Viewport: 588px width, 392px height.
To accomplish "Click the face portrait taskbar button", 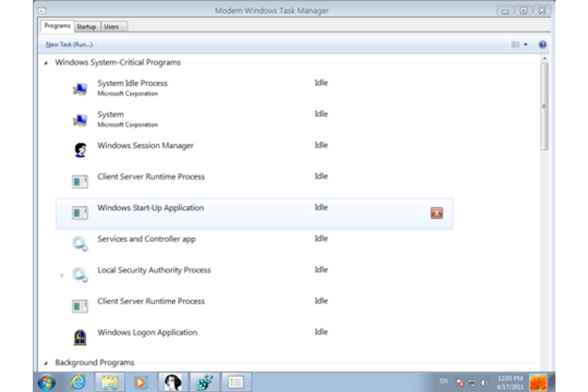I will pyautogui.click(x=173, y=382).
